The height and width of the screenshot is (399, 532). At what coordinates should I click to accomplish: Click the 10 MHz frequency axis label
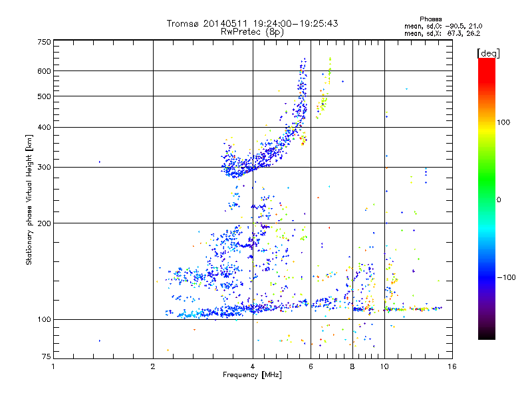pyautogui.click(x=384, y=366)
